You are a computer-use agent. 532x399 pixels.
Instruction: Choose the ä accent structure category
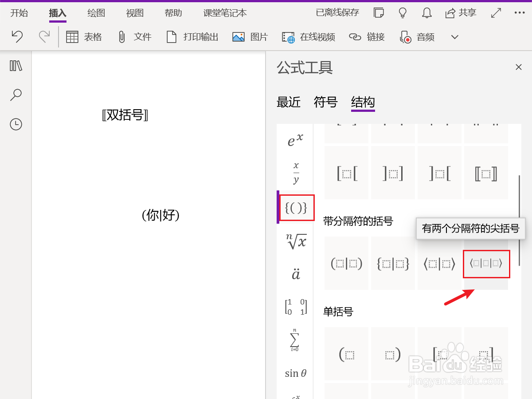point(296,274)
